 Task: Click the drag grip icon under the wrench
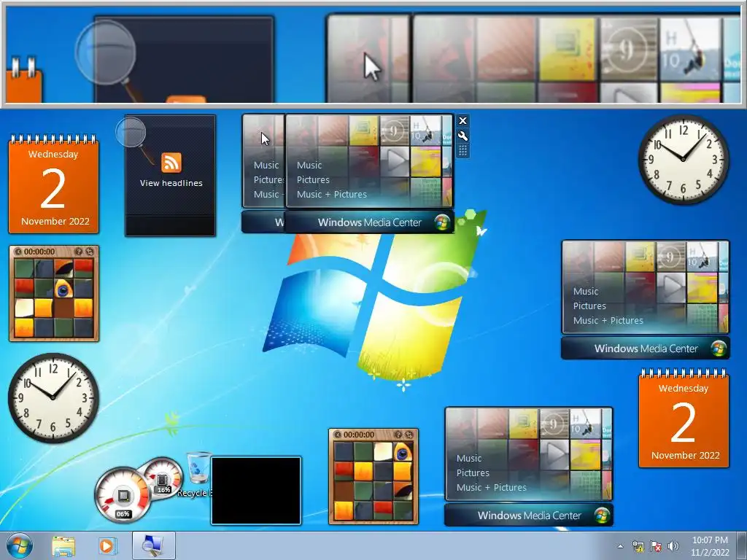(x=462, y=151)
